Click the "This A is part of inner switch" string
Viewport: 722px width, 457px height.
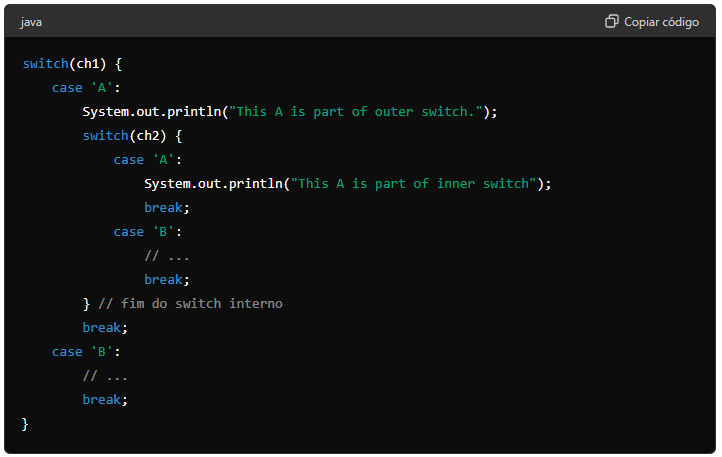pyautogui.click(x=413, y=184)
